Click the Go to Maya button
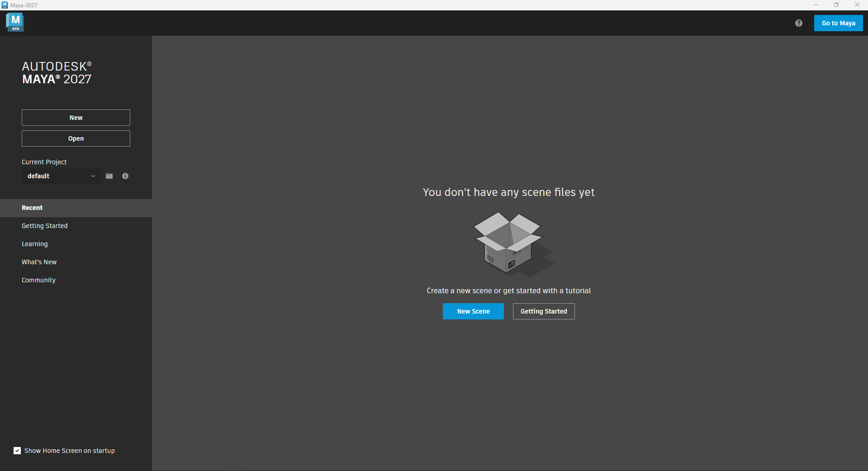Viewport: 868px width, 471px height. [x=838, y=23]
